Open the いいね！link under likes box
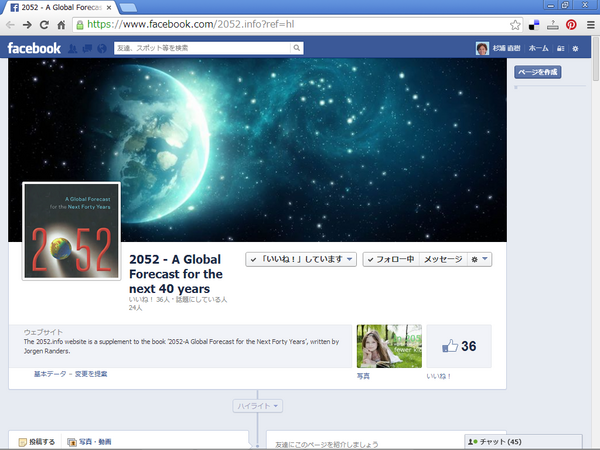 click(439, 376)
